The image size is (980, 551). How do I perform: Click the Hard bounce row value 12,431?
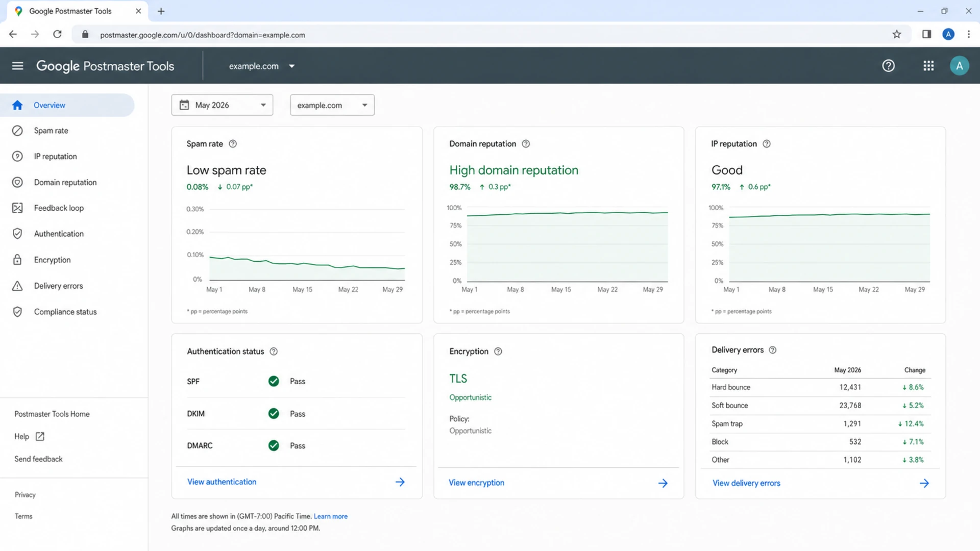850,387
